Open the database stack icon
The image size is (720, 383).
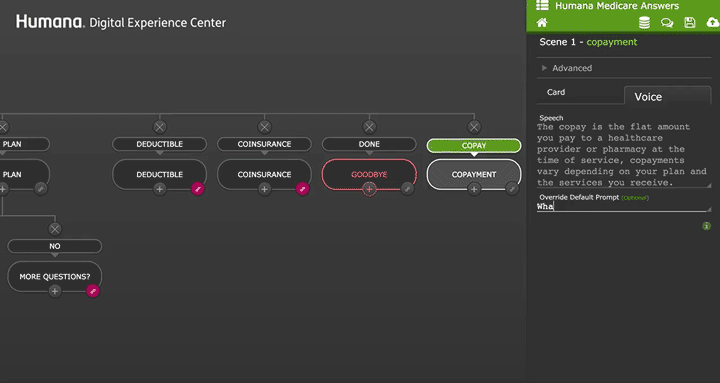(x=645, y=23)
